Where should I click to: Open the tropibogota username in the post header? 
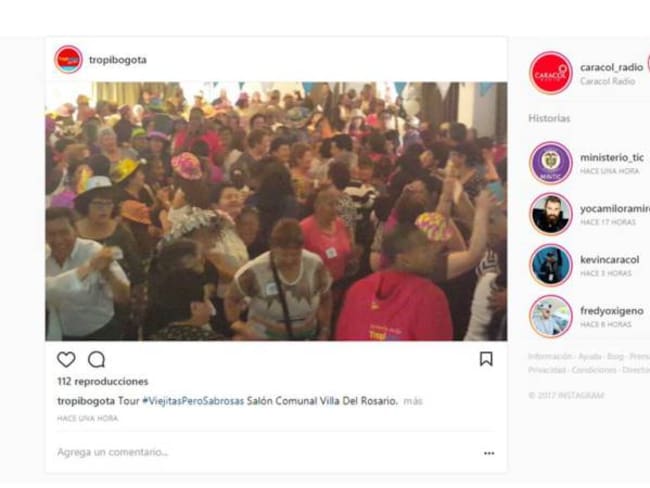coord(118,60)
